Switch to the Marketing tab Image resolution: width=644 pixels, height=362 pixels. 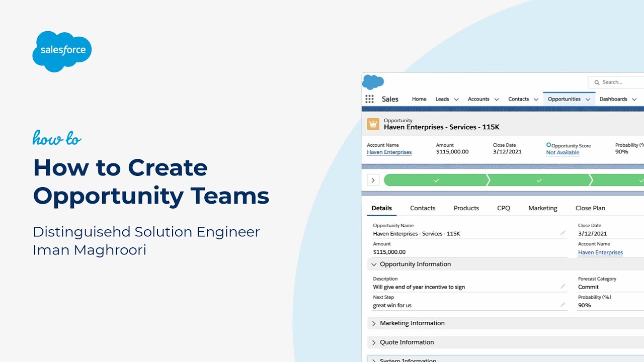pos(543,208)
